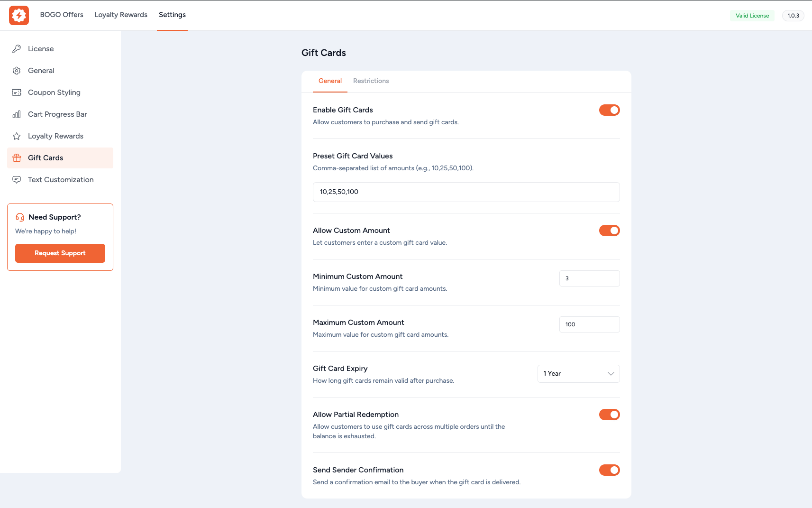Click the Request Support button
This screenshot has height=508, width=812.
[60, 253]
